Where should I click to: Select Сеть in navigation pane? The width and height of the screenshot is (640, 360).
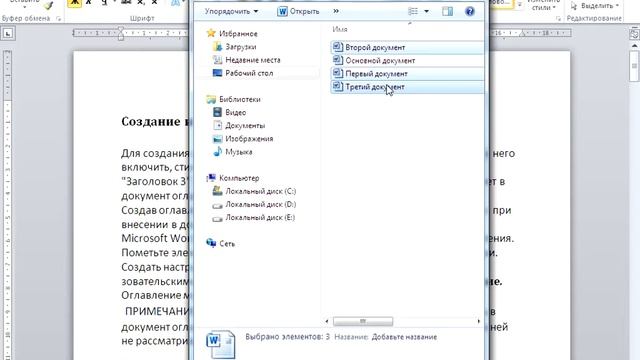227,244
